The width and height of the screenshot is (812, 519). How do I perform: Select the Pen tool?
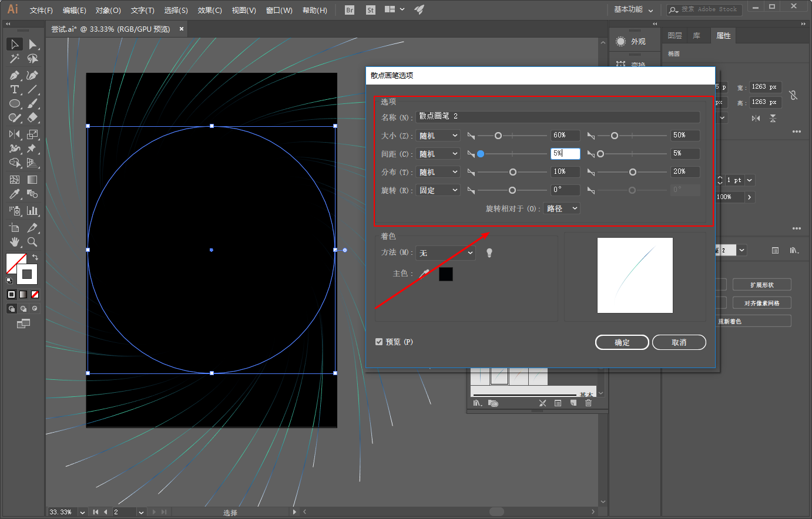[15, 75]
